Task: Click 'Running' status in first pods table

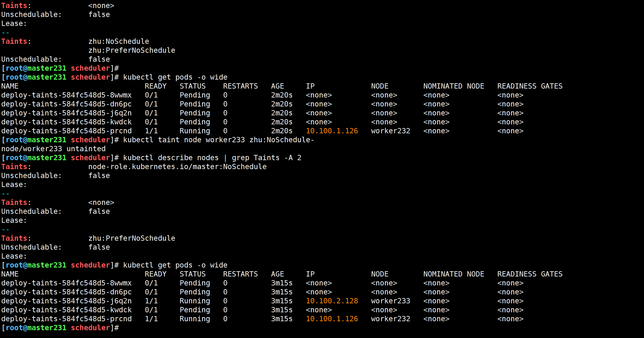Action: pyautogui.click(x=195, y=131)
